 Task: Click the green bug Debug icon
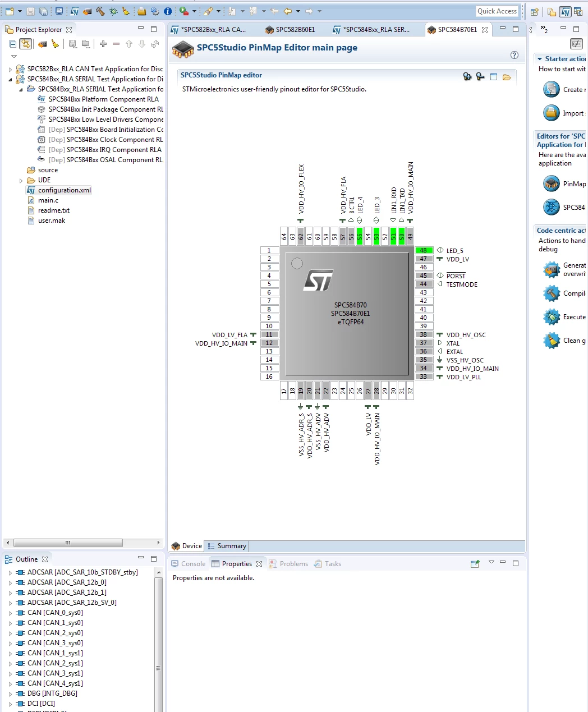click(113, 11)
